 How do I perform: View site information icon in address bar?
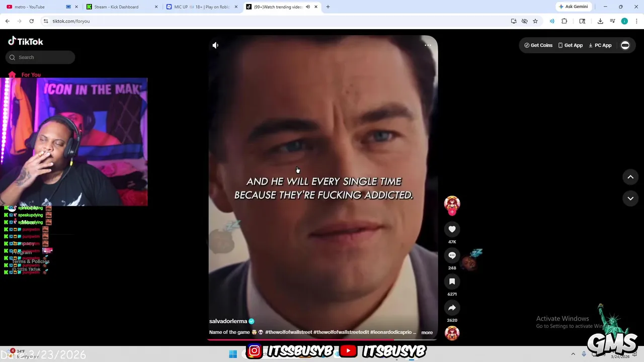(46, 21)
